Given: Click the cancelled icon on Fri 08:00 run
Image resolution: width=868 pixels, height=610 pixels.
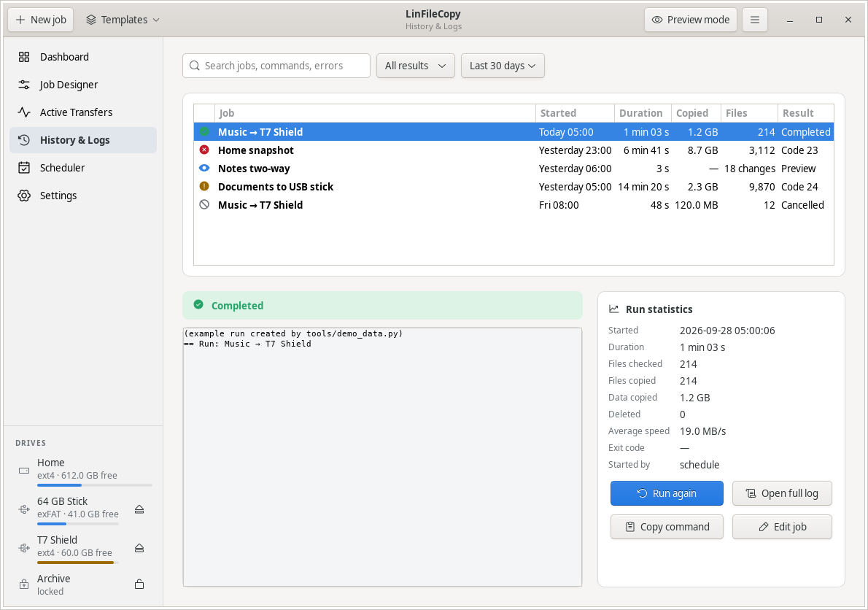Looking at the screenshot, I should coord(204,205).
